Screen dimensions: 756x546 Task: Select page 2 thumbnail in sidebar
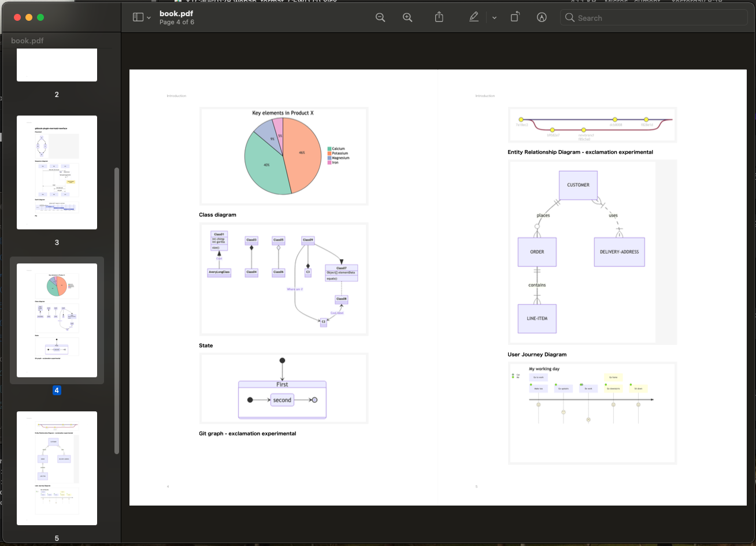[x=57, y=65]
